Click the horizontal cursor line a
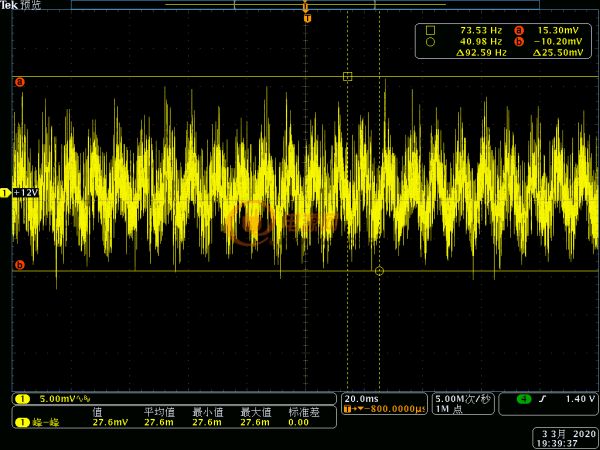The width and height of the screenshot is (600, 450). coord(305,77)
